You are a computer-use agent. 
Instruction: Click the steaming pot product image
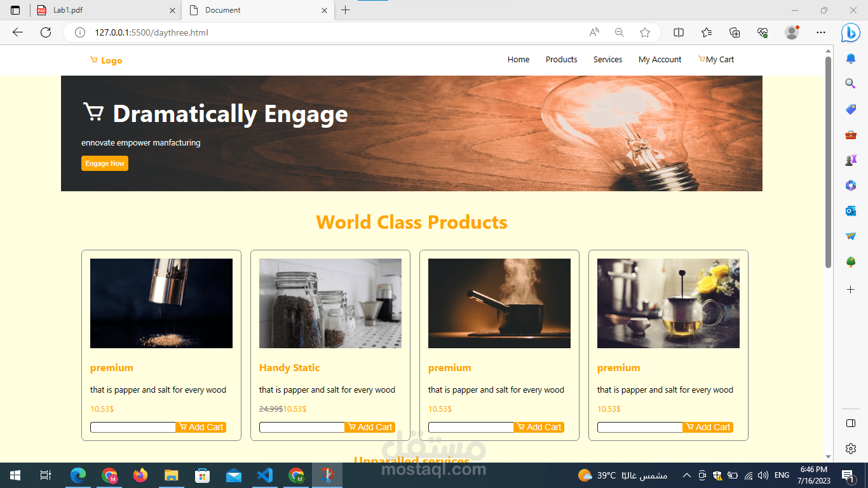[499, 303]
